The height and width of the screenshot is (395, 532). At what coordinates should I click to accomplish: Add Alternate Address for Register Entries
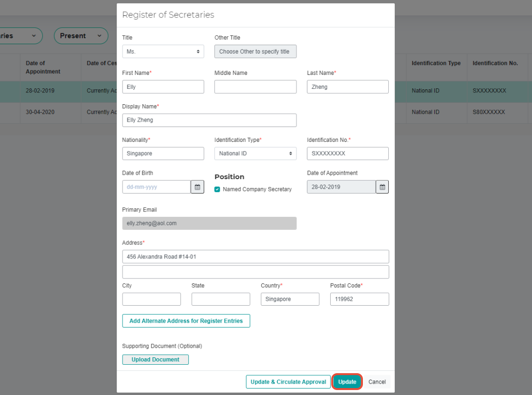[x=186, y=321]
